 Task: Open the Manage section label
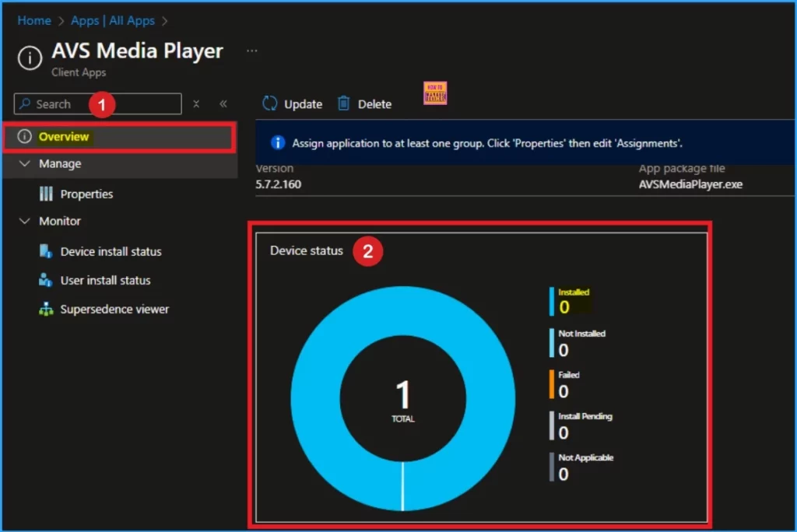(60, 163)
